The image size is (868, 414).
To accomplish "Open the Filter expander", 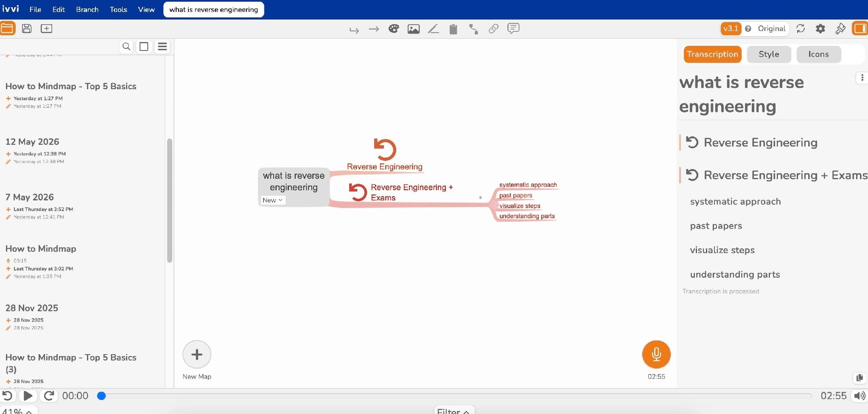I will coord(454,411).
